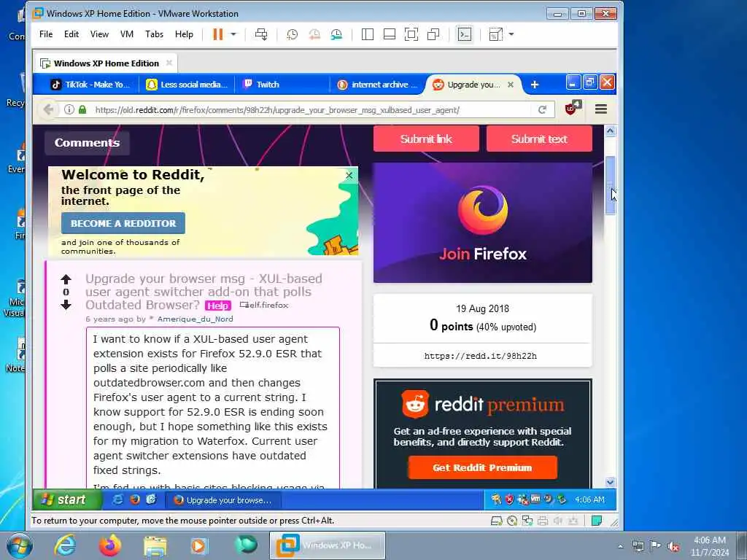
Task: Click the Comments tab on reddit page
Action: [87, 142]
